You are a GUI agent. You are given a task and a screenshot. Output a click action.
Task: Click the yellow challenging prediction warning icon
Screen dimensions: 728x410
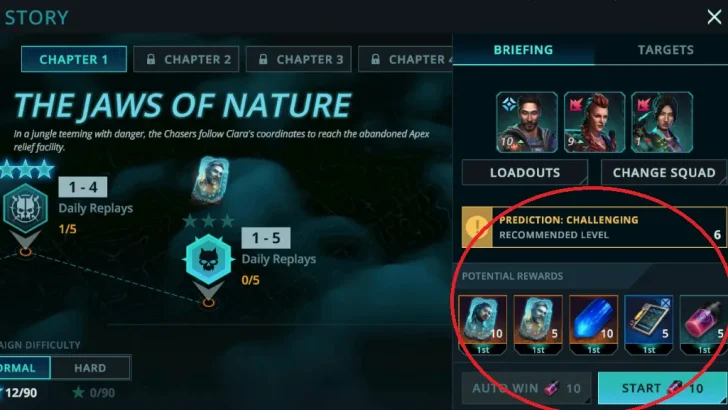click(x=477, y=227)
